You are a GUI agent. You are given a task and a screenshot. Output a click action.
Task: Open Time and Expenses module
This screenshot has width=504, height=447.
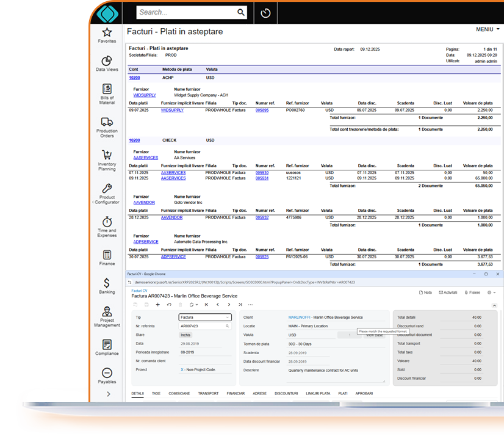click(107, 226)
